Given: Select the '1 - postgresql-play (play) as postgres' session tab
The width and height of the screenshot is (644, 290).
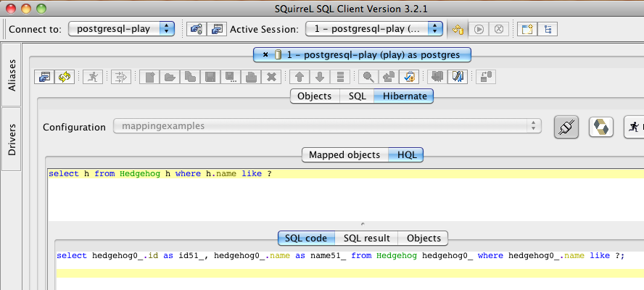Looking at the screenshot, I should (x=363, y=54).
